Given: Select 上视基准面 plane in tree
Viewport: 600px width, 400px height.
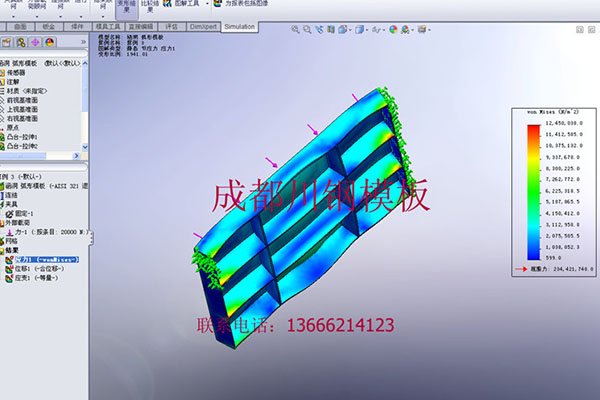Looking at the screenshot, I should click(x=22, y=109).
